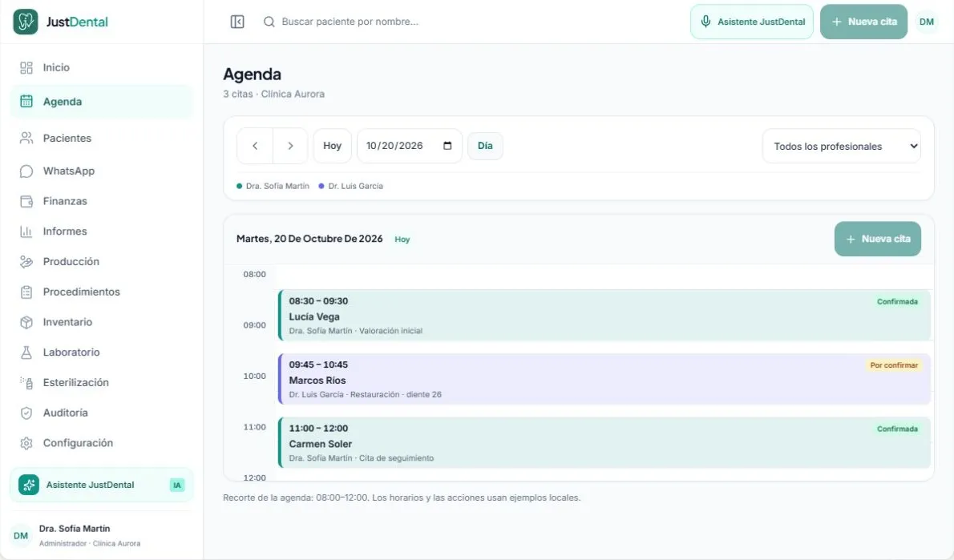Click the Esterilización spray icon
This screenshot has width=954, height=560.
[26, 382]
